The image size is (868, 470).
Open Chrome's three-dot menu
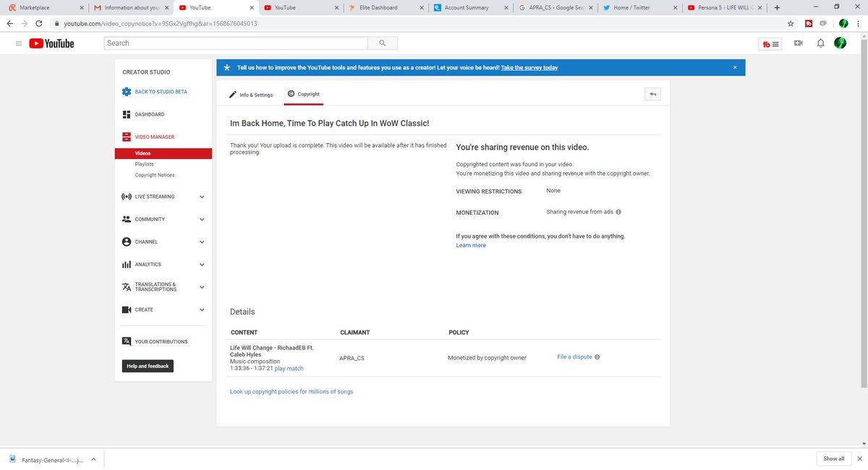point(858,23)
